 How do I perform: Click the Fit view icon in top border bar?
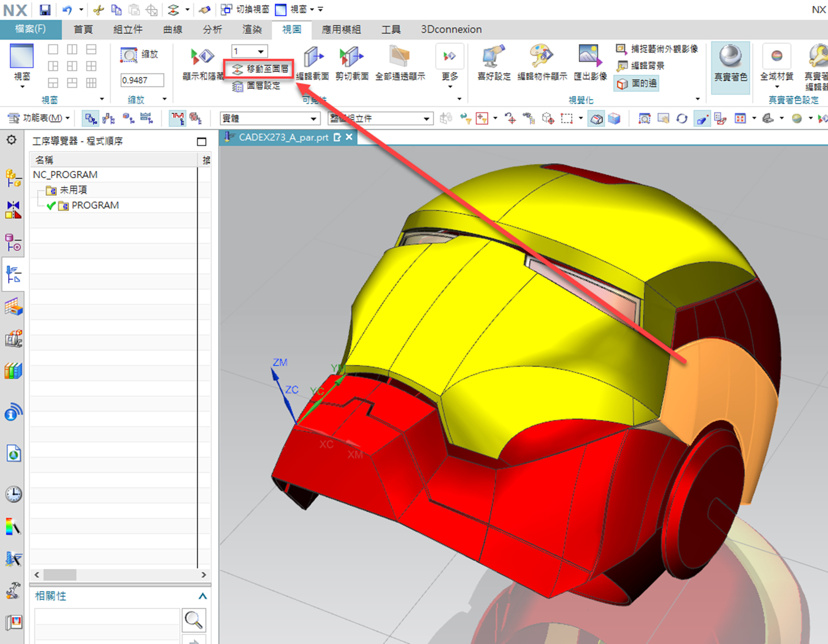[x=644, y=119]
